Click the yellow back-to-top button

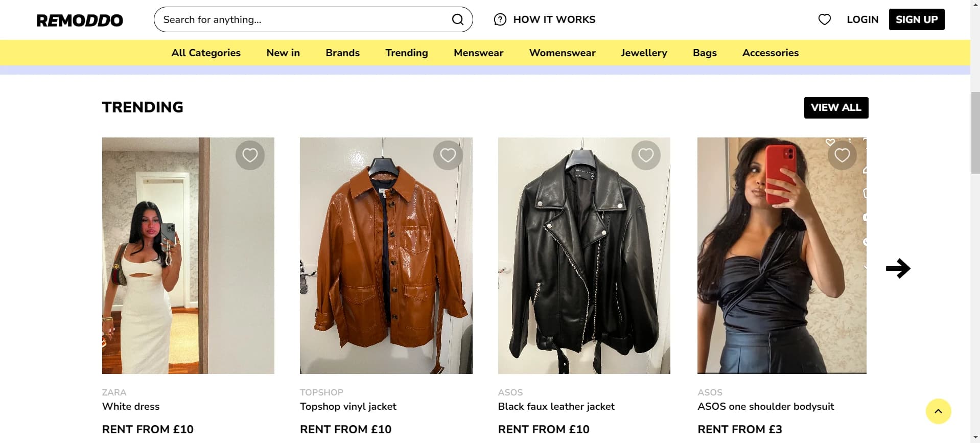(938, 411)
